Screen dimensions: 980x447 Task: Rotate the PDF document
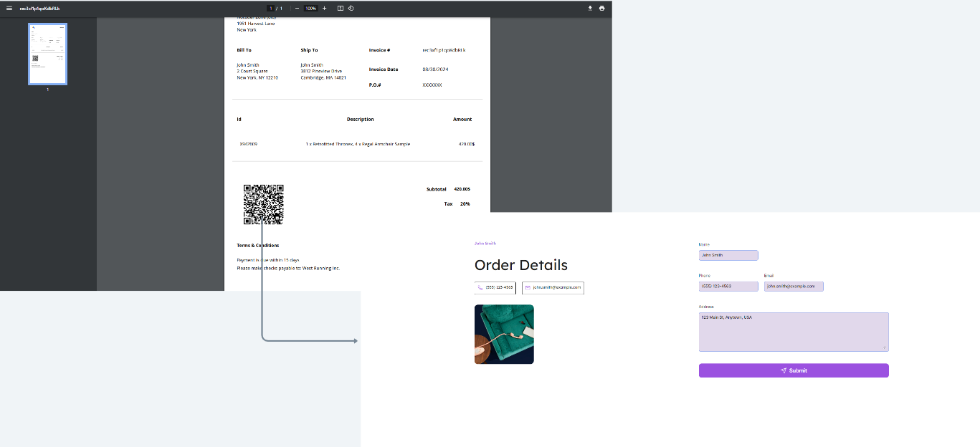tap(351, 8)
